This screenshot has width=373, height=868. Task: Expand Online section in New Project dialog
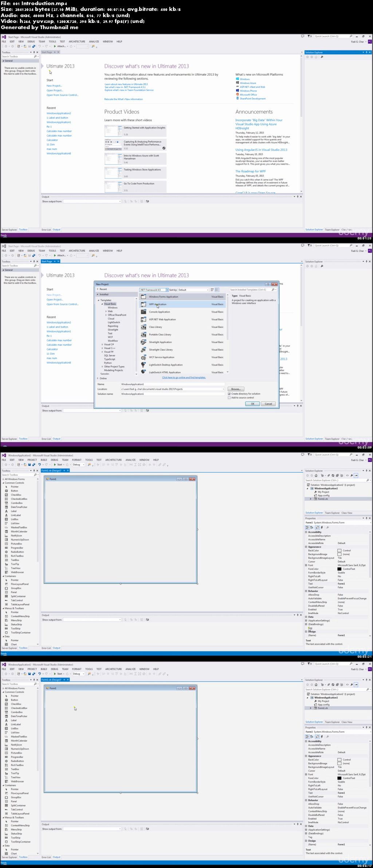(98, 378)
